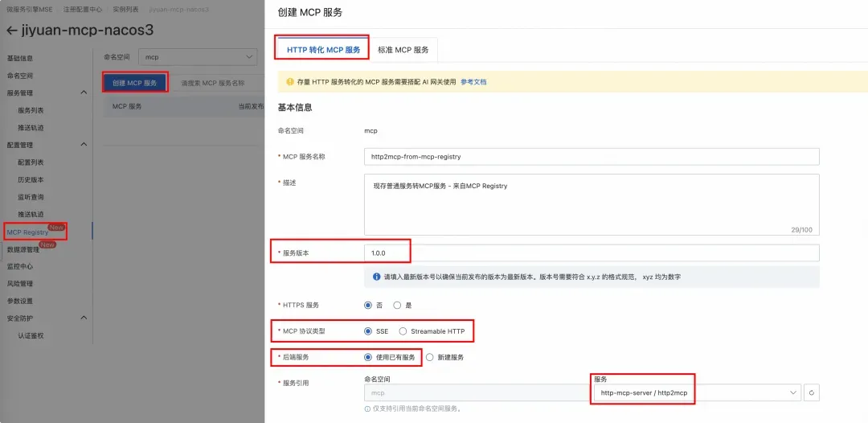Open MCP Registry in the sidebar
The width and height of the screenshot is (868, 423).
(27, 232)
